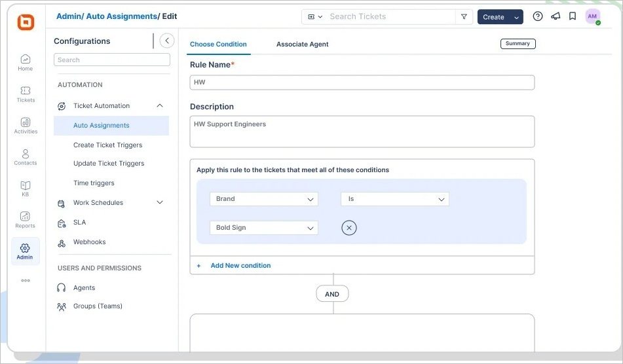Click the Description text area
The height and width of the screenshot is (364, 623).
[362, 132]
